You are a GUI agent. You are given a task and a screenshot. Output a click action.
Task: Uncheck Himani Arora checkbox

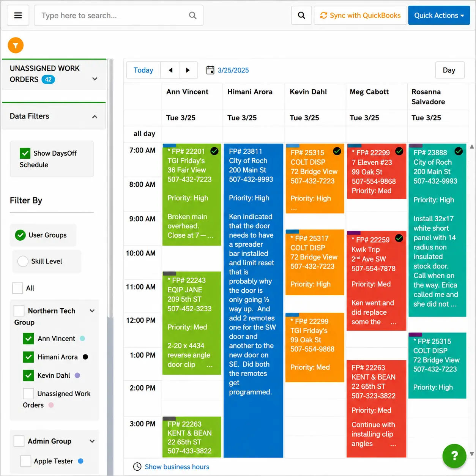tap(28, 357)
